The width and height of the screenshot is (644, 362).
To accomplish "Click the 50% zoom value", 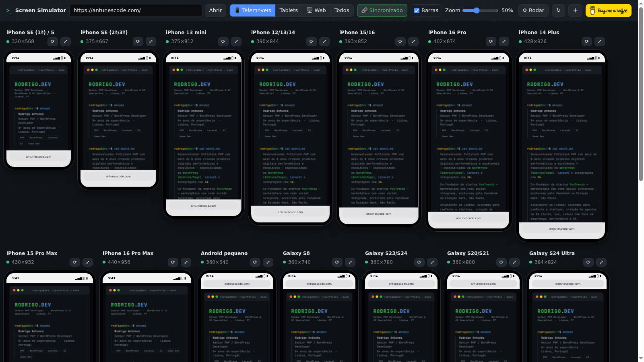I will click(x=507, y=10).
